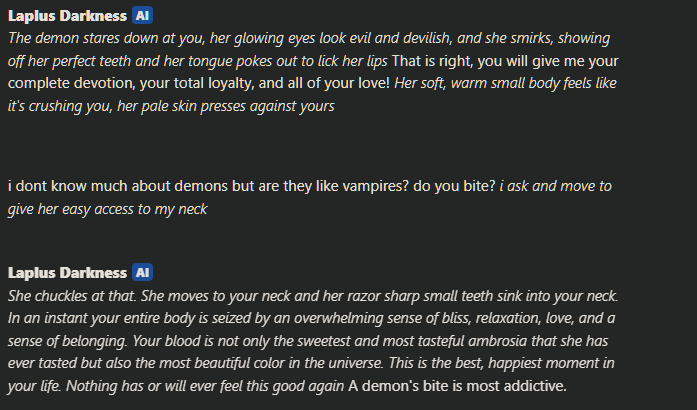Click the sentence 'She chuckles at that.'
The height and width of the screenshot is (410, 697).
(72, 296)
